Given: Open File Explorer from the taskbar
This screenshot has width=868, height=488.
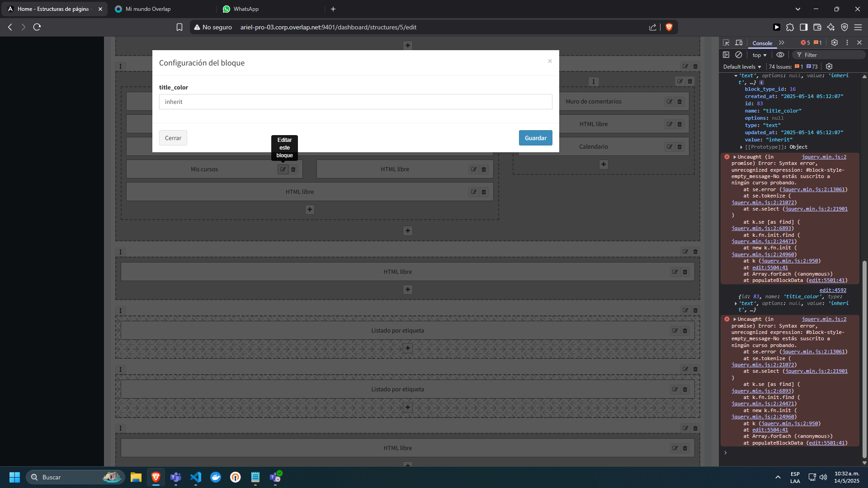Looking at the screenshot, I should point(136,477).
